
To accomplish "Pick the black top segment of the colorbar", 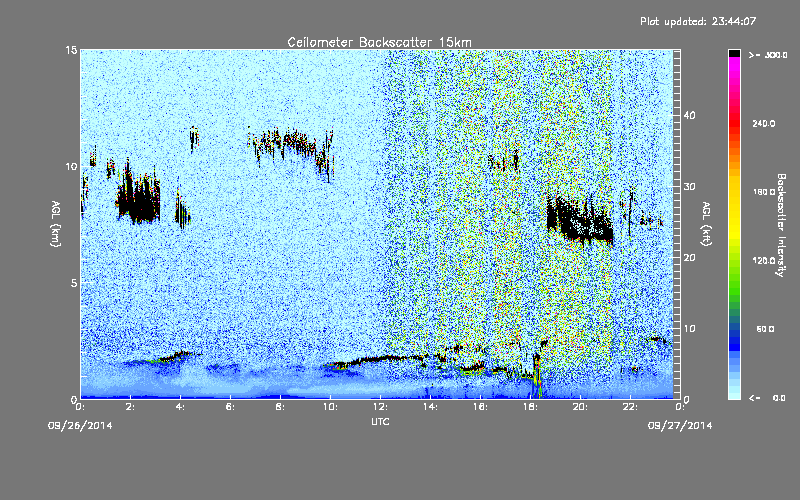I will coord(734,53).
